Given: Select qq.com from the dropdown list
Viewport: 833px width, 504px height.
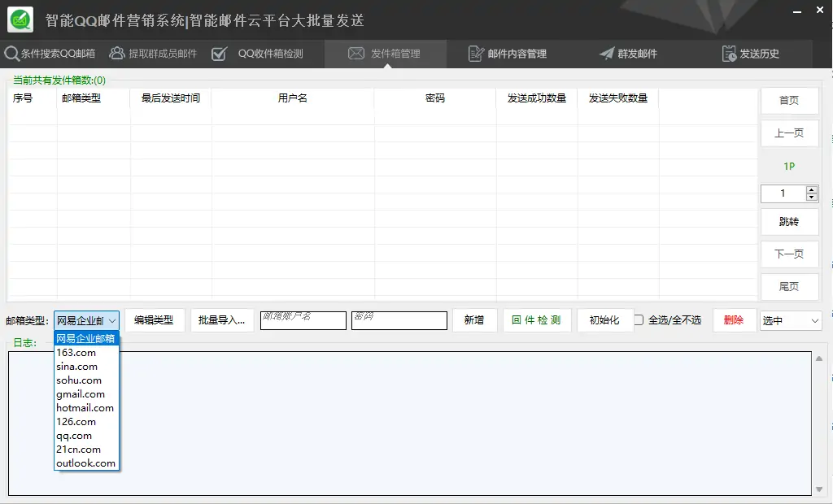Looking at the screenshot, I should (x=86, y=436).
